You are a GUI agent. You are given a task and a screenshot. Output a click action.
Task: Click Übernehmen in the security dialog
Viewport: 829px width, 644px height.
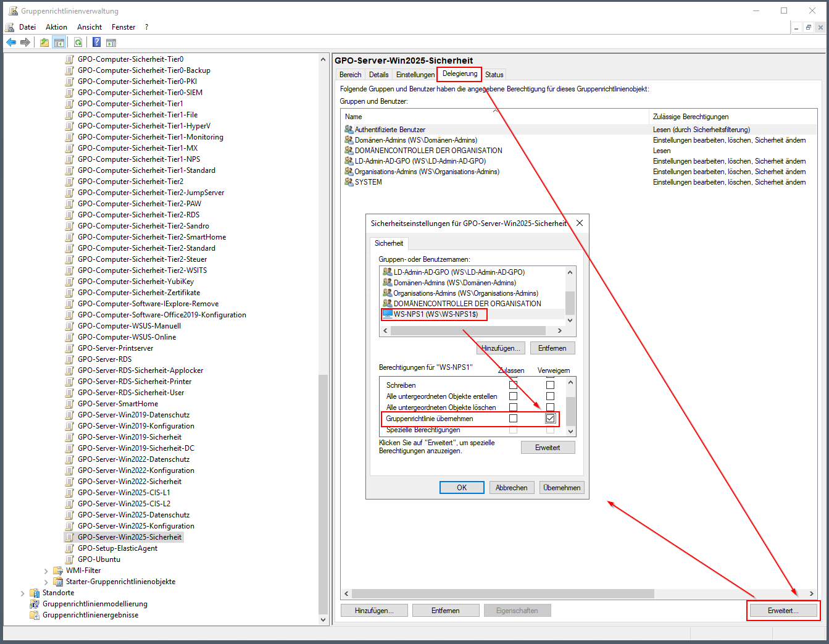pyautogui.click(x=562, y=488)
